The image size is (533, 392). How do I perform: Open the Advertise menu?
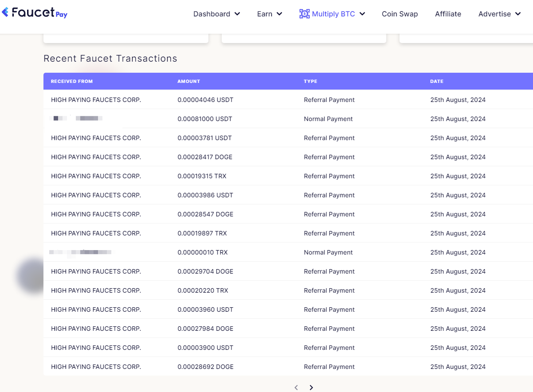click(x=500, y=14)
